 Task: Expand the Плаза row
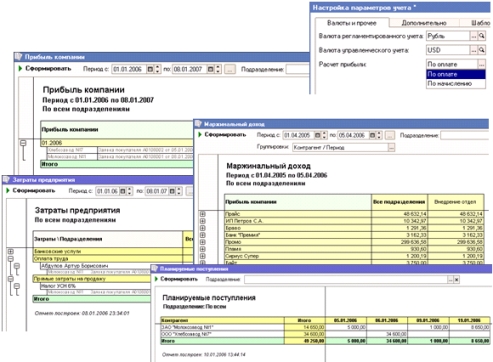click(203, 249)
